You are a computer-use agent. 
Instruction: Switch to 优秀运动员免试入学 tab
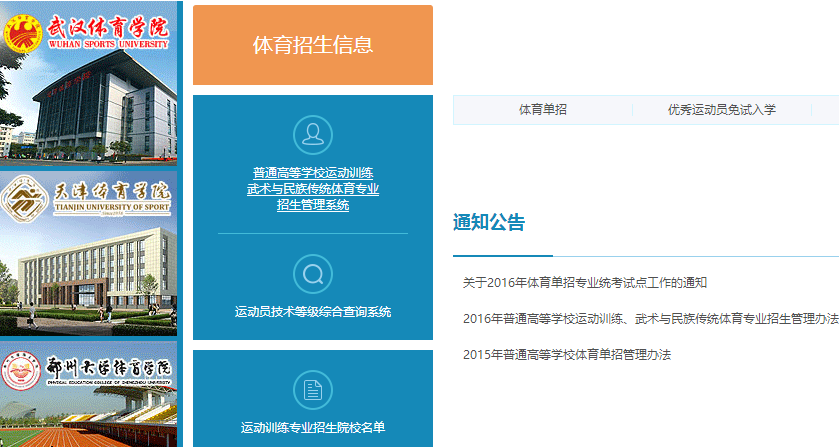pos(721,110)
